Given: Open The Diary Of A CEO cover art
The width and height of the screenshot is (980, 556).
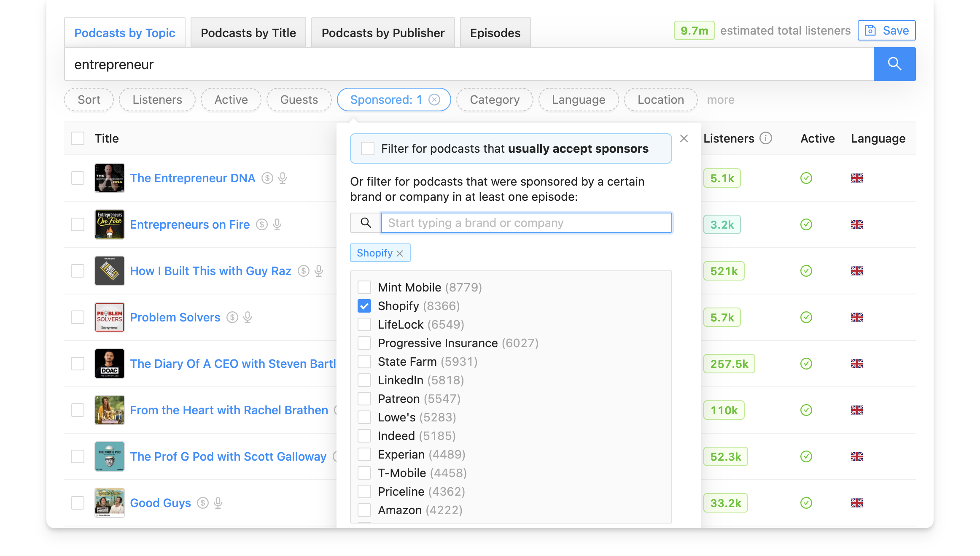Looking at the screenshot, I should [x=110, y=364].
